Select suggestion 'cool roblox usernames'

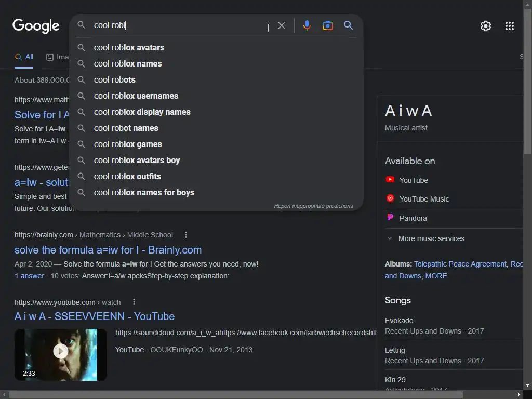click(x=216, y=96)
